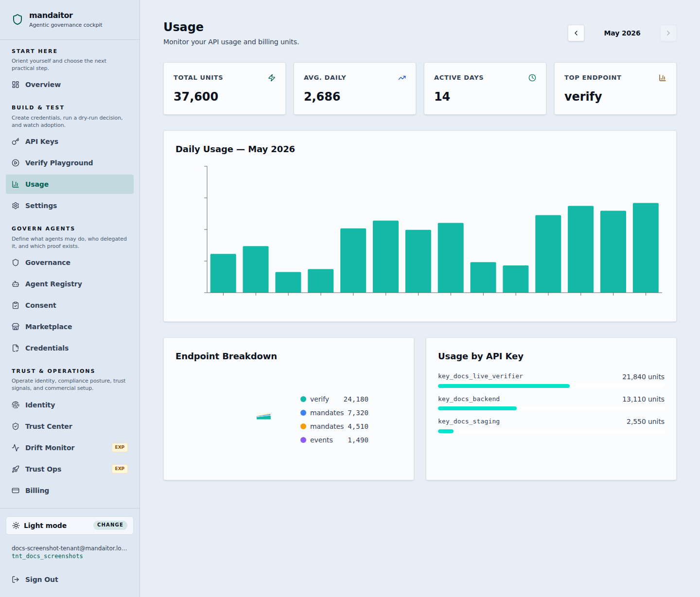Click the Light mode sun icon
700x597 pixels.
(16, 526)
